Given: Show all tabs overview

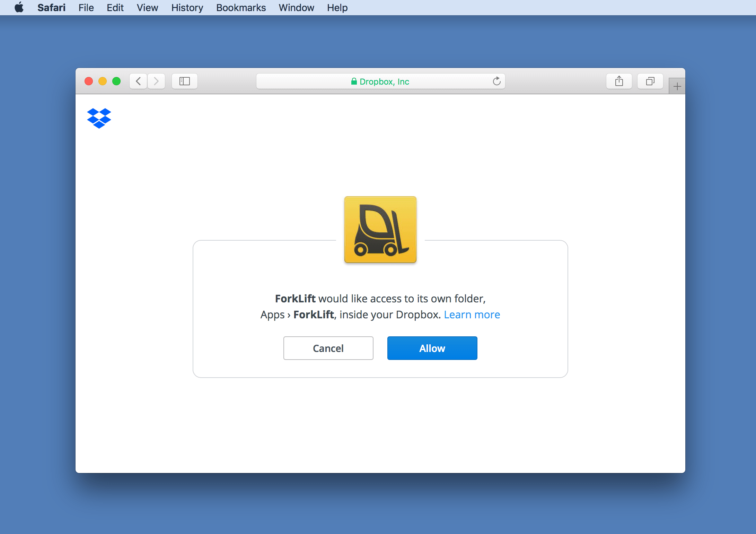Looking at the screenshot, I should point(650,81).
